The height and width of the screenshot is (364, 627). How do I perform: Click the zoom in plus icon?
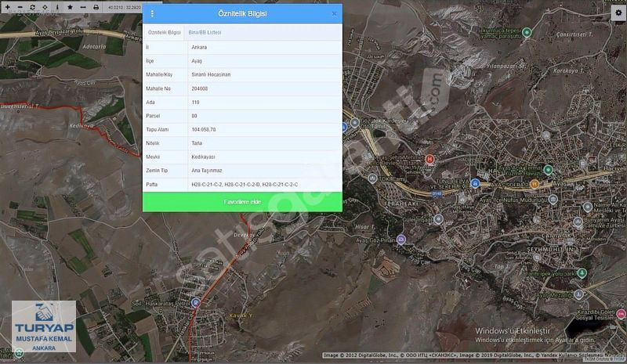8,7
